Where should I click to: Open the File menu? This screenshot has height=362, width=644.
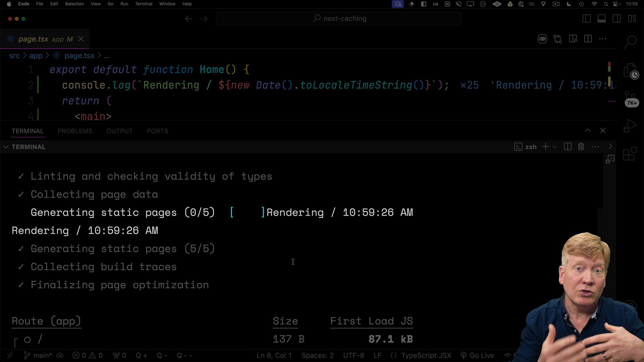point(40,4)
